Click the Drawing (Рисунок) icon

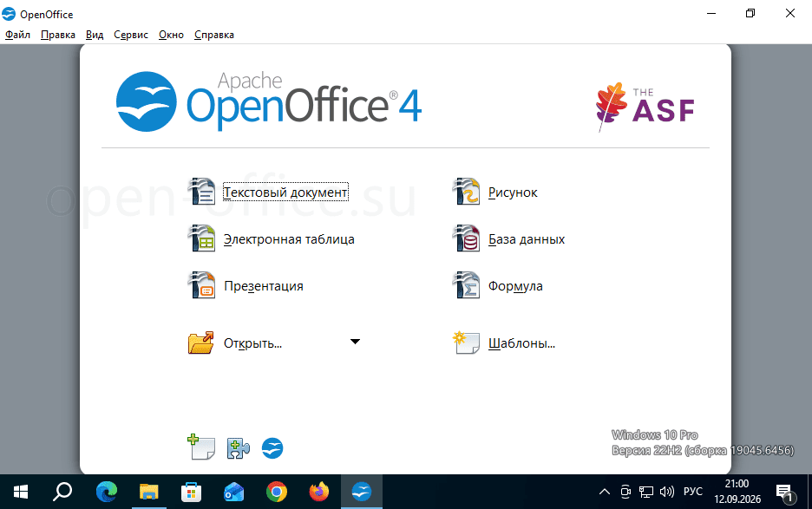click(466, 192)
